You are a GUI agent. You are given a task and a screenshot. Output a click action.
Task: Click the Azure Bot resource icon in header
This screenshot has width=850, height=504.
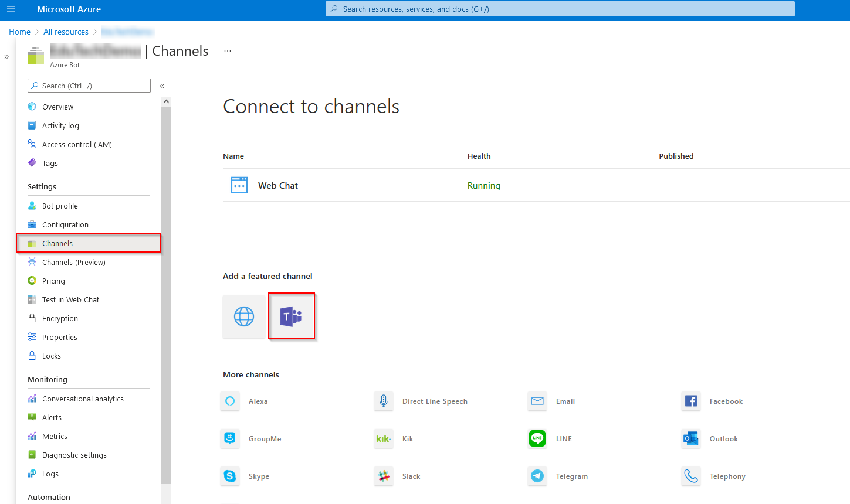(x=36, y=56)
